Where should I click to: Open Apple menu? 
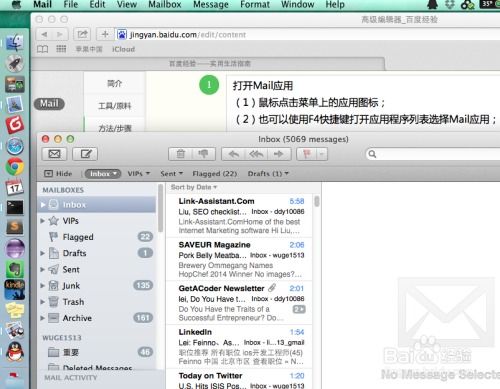(16, 4)
